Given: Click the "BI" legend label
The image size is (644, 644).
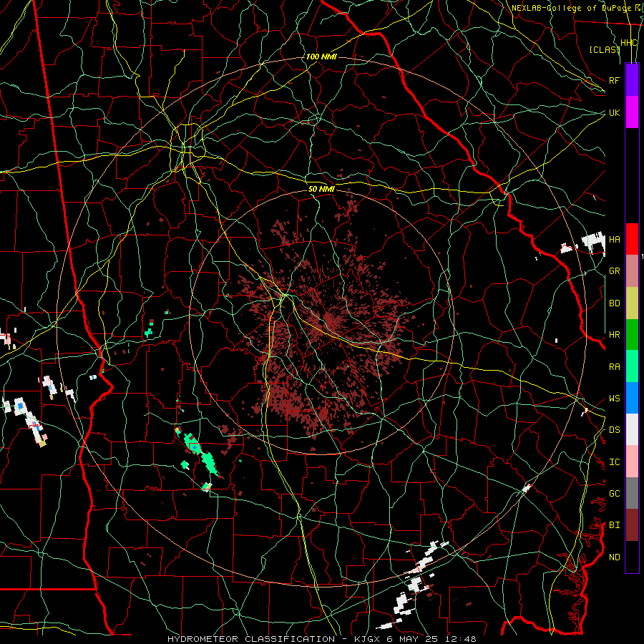Looking at the screenshot, I should tap(614, 525).
